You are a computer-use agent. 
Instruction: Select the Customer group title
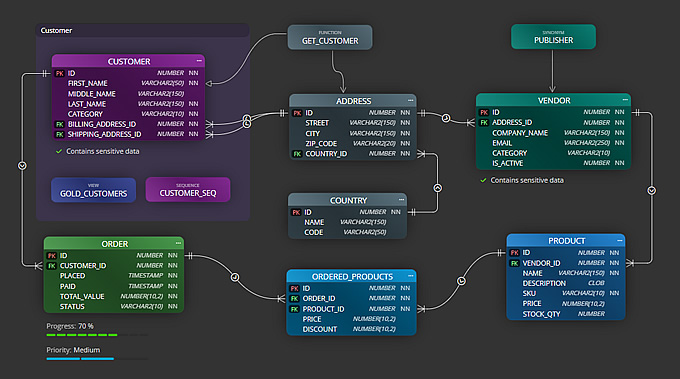[56, 30]
